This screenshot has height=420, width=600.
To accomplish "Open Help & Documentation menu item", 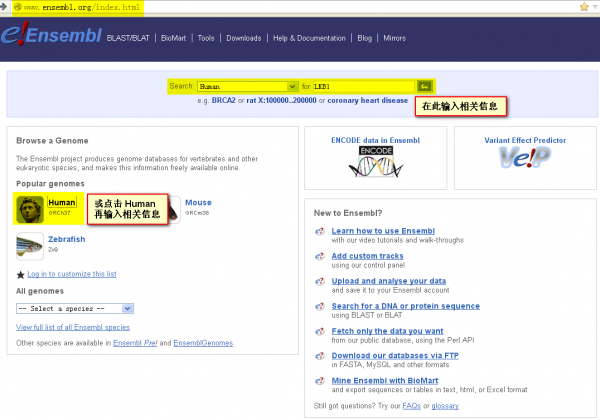I will pyautogui.click(x=309, y=38).
